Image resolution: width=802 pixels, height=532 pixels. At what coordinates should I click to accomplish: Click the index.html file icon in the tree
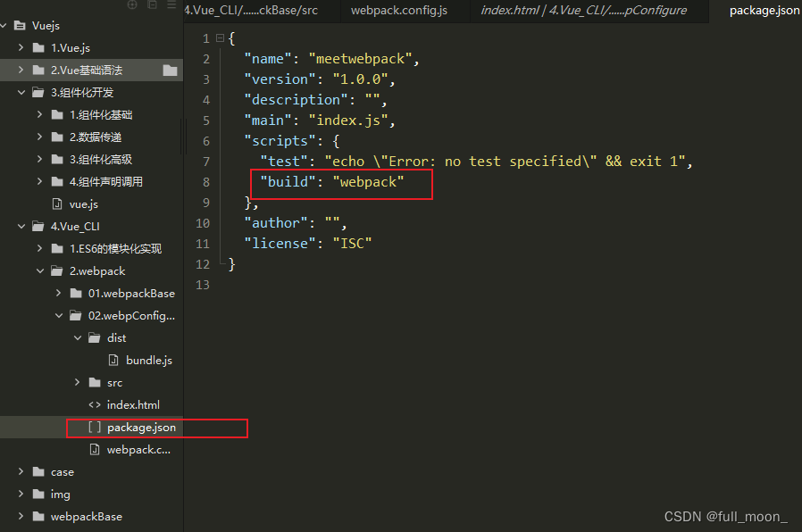coord(96,404)
